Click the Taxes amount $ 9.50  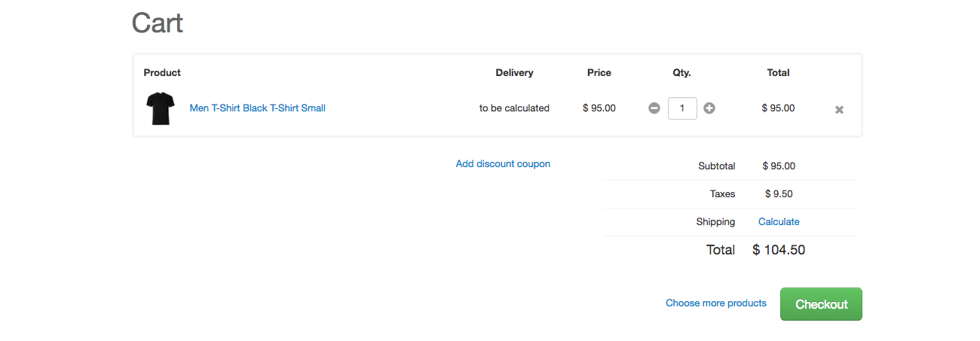(x=779, y=194)
